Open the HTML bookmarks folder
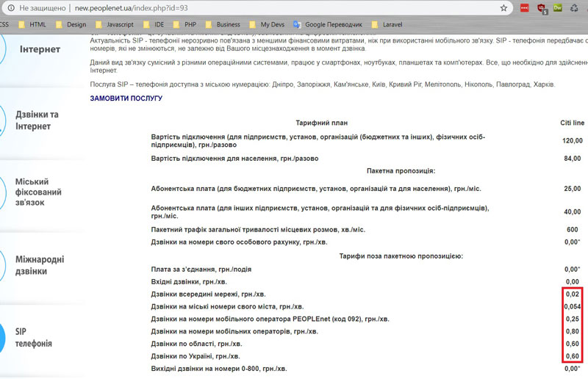Viewport: 588px width, 379px height. pyautogui.click(x=32, y=25)
